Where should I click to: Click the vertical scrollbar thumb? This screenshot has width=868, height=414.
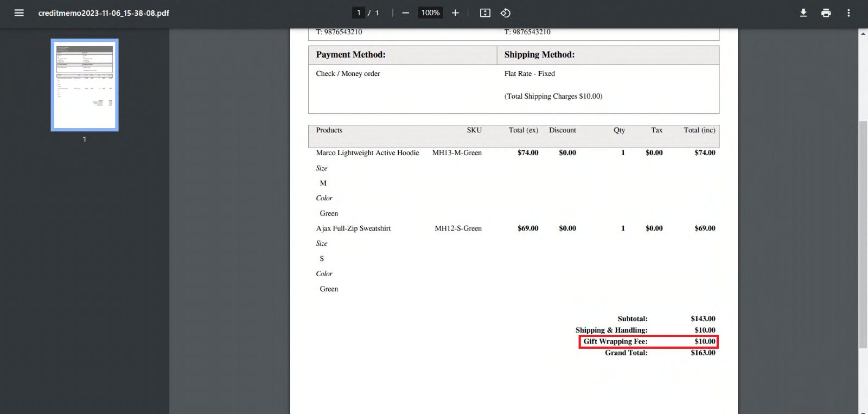[863, 233]
